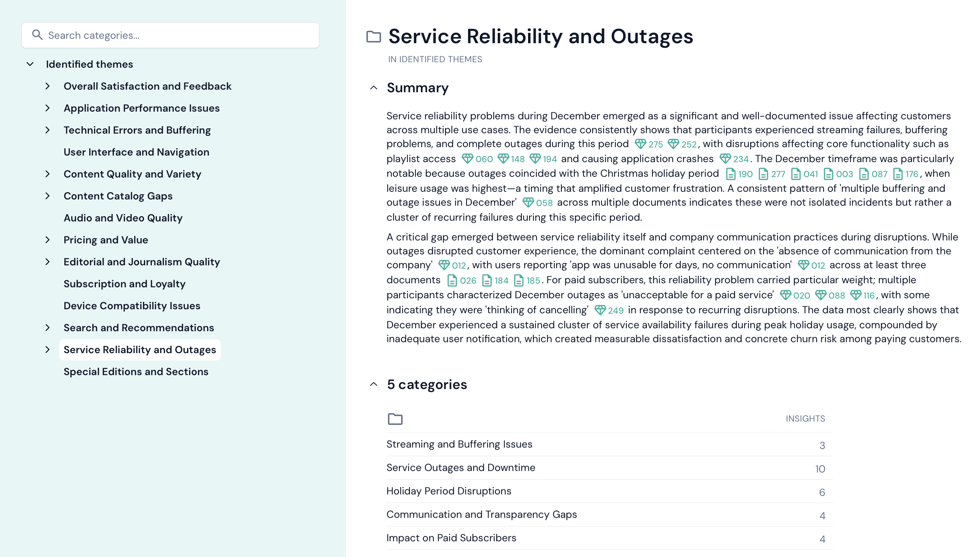Open document reference 190 icon
The width and height of the screenshot is (980, 557).
click(730, 174)
